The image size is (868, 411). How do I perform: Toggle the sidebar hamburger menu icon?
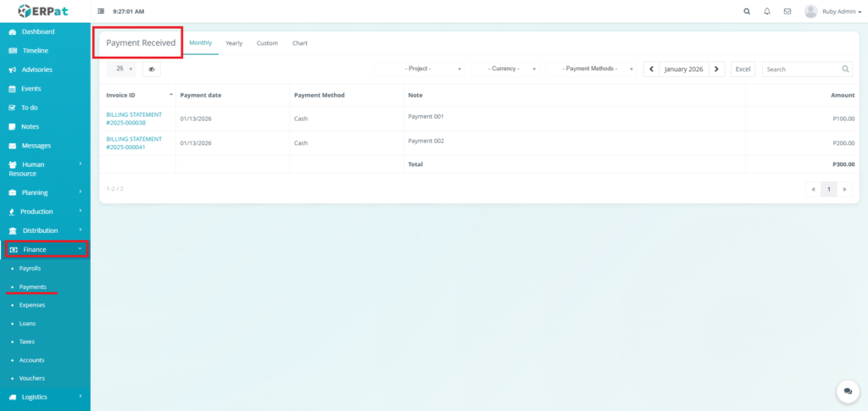[102, 12]
